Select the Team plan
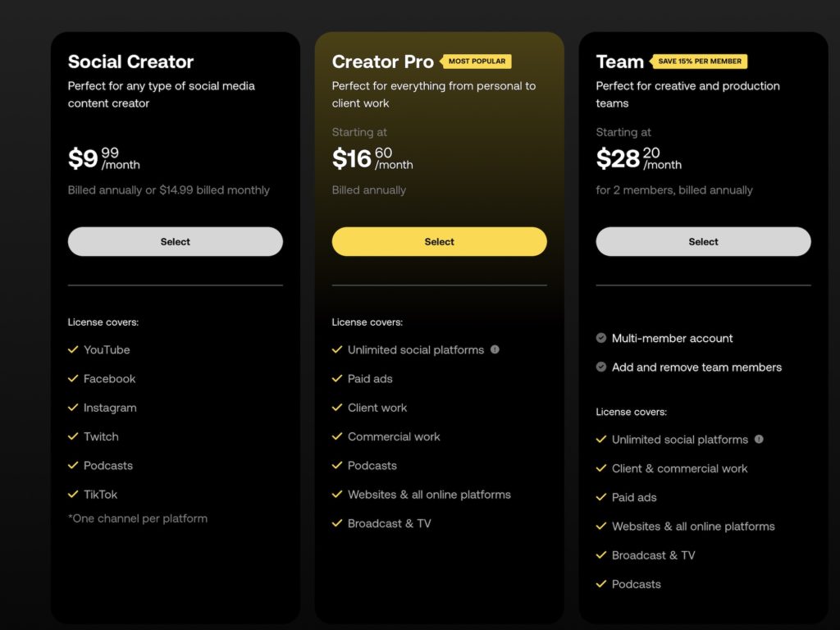This screenshot has width=840, height=630. tap(703, 242)
